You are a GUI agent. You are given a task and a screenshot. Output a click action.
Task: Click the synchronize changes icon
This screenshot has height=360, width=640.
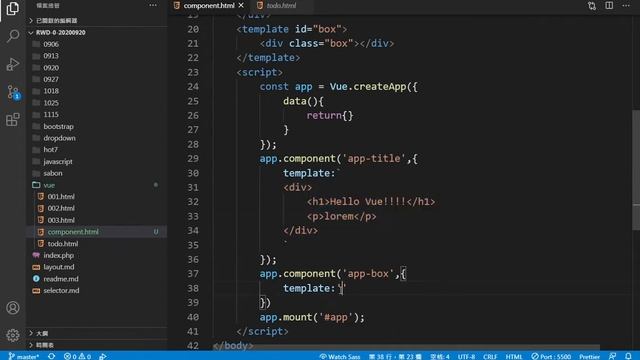point(51,356)
